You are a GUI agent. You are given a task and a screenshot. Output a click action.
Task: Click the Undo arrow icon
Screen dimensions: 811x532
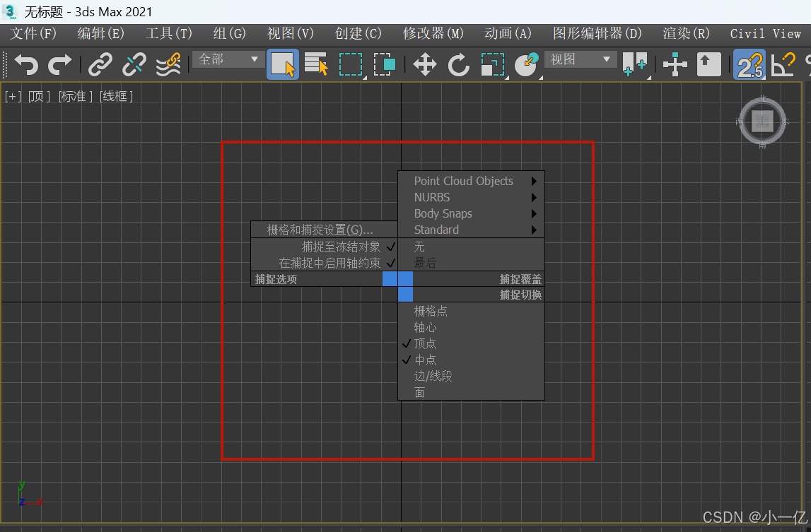[x=26, y=64]
